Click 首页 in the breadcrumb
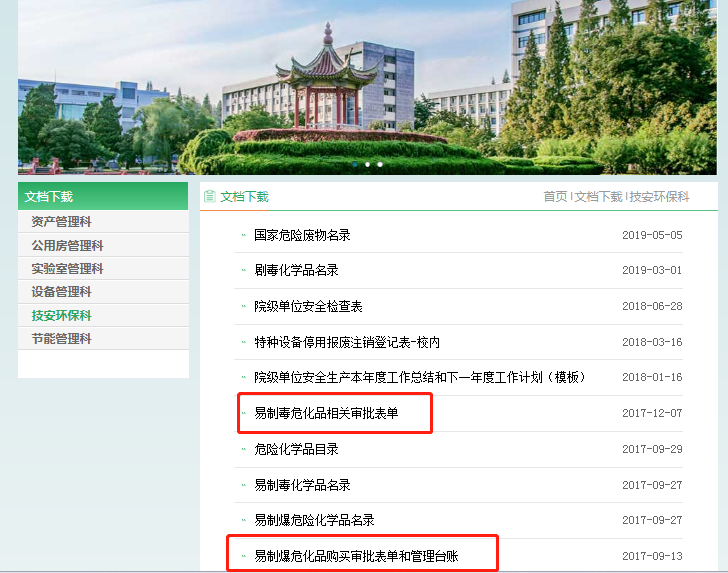728x573 pixels. [x=555, y=196]
